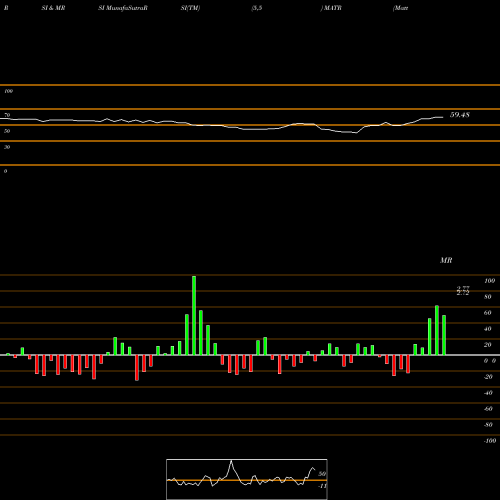
Task: Click the last green bar in MR histogram
Action: click(444, 335)
